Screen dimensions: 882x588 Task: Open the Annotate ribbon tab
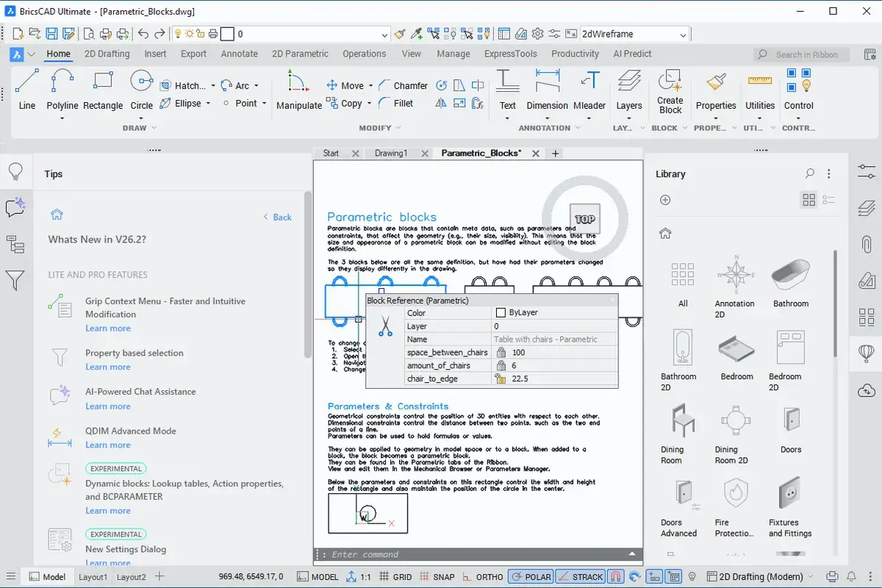point(240,54)
